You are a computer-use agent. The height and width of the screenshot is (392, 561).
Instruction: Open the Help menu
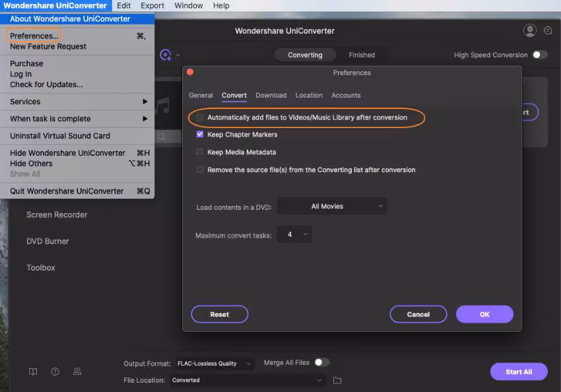pyautogui.click(x=221, y=6)
